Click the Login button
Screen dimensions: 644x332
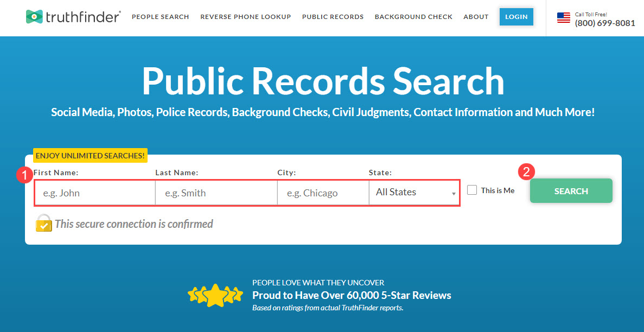[517, 17]
